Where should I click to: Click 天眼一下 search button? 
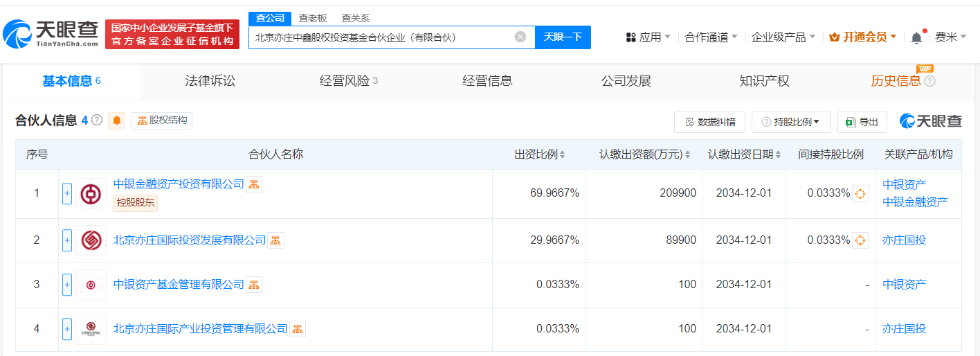click(563, 37)
